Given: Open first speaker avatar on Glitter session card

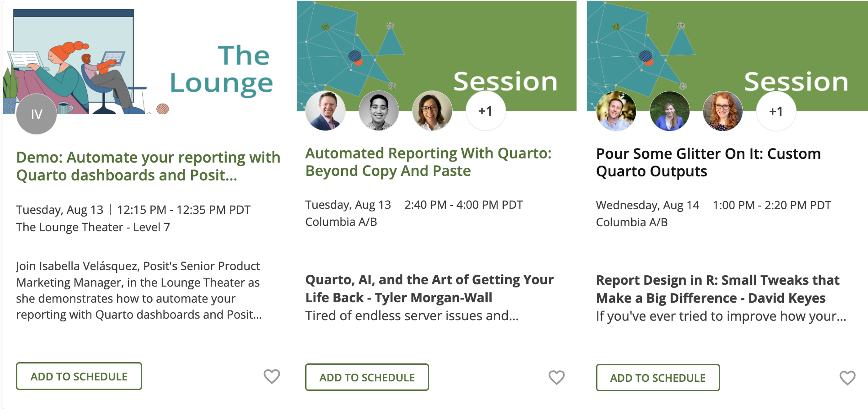Looking at the screenshot, I should pos(616,111).
